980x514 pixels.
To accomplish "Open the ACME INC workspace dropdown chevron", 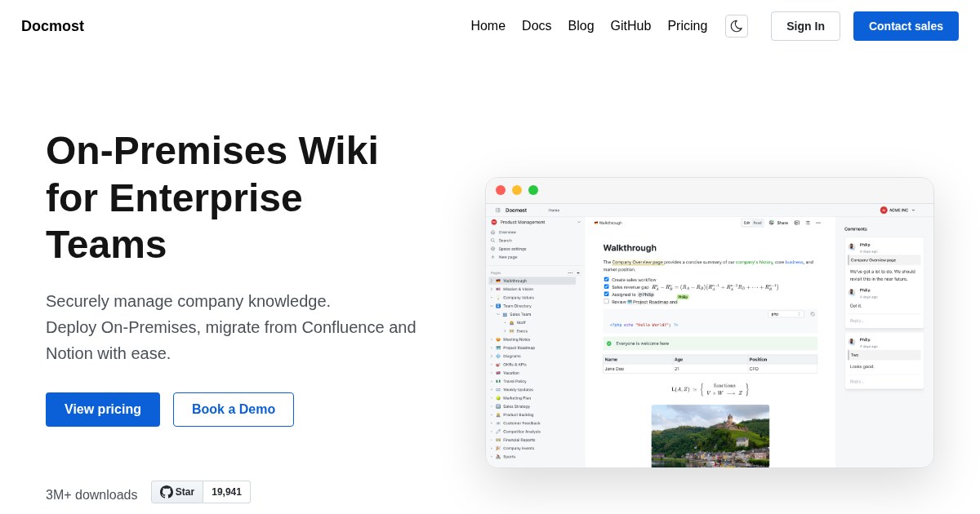I will tap(913, 210).
